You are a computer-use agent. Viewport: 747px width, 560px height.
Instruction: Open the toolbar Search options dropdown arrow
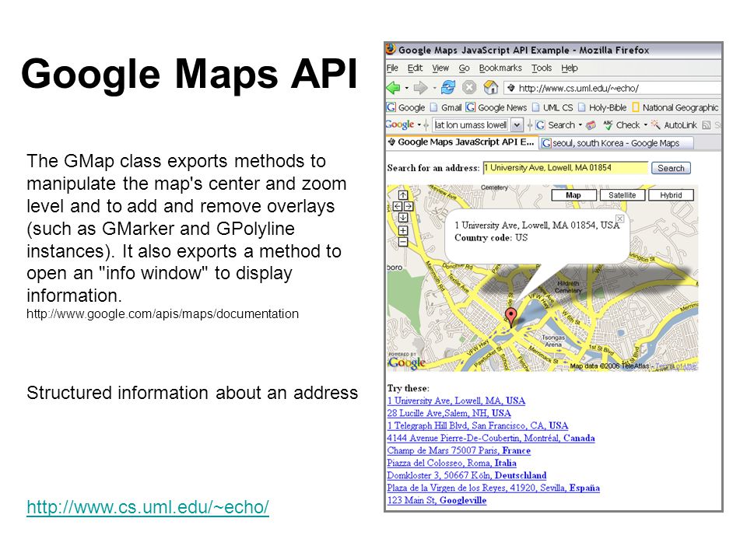tap(580, 125)
